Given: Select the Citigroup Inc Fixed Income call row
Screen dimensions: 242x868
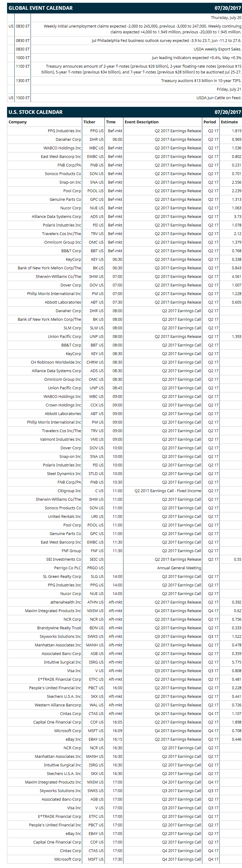Looking at the screenshot, I should [124, 491].
